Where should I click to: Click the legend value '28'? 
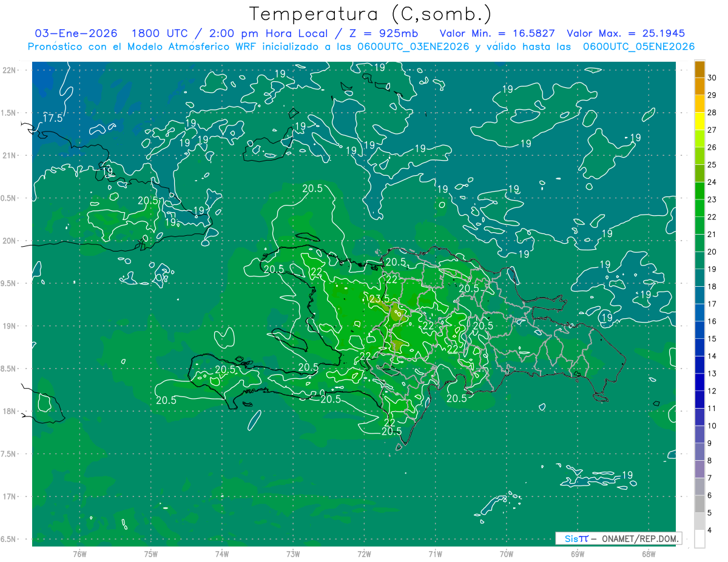tap(712, 112)
